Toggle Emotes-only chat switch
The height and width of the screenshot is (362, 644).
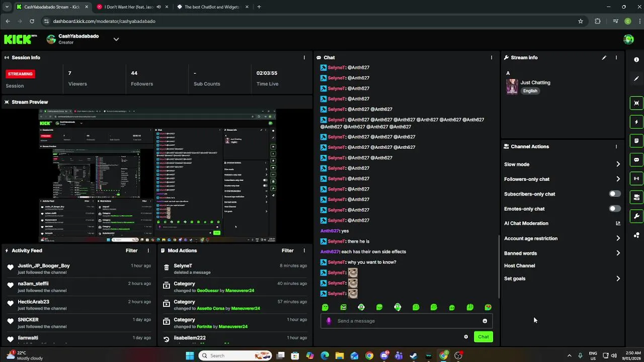tap(614, 208)
